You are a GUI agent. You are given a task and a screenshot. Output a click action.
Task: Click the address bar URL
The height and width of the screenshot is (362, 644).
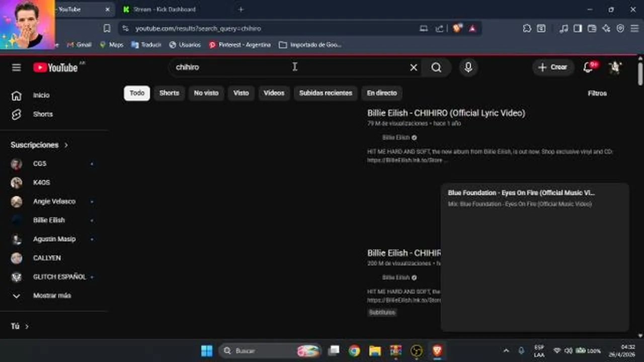198,29
